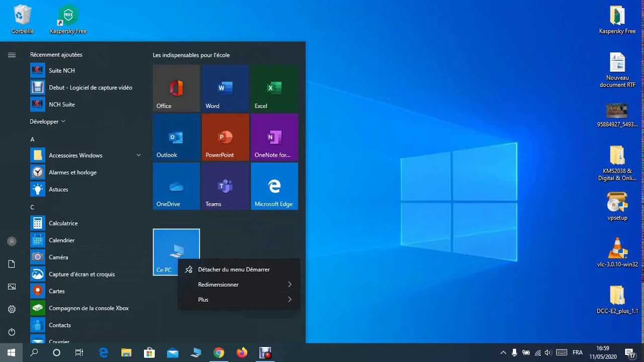Open the Calendrier app

click(86, 240)
